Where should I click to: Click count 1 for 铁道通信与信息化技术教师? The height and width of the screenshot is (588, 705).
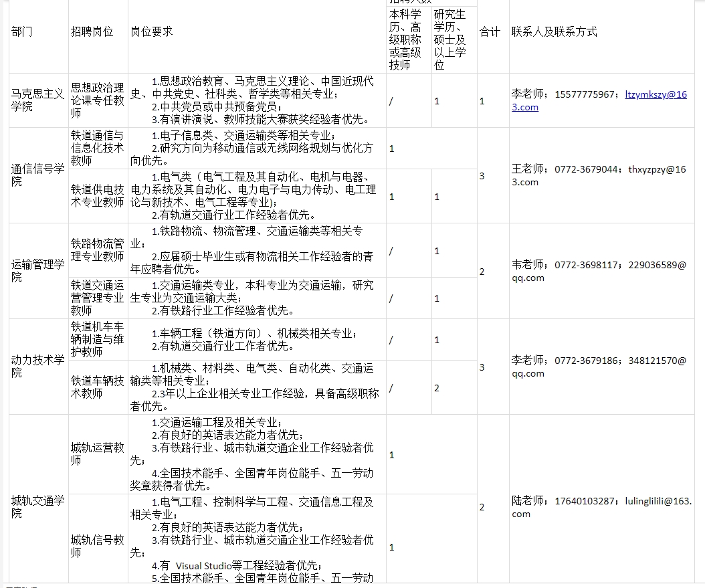431,149
